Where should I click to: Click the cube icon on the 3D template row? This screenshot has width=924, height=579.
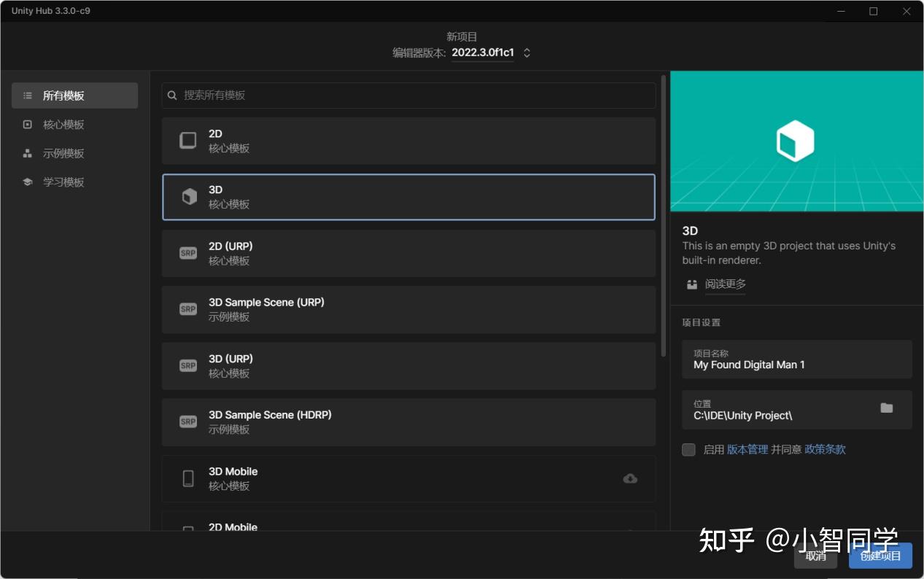[187, 196]
